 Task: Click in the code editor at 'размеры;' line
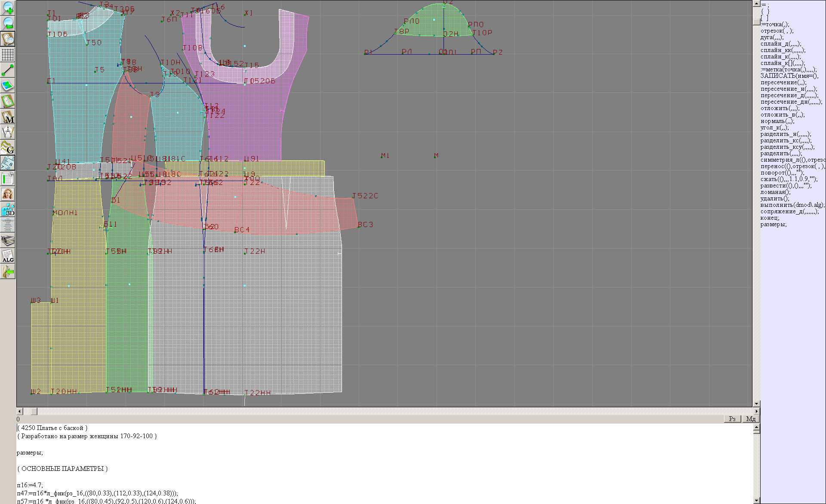pyautogui.click(x=30, y=452)
